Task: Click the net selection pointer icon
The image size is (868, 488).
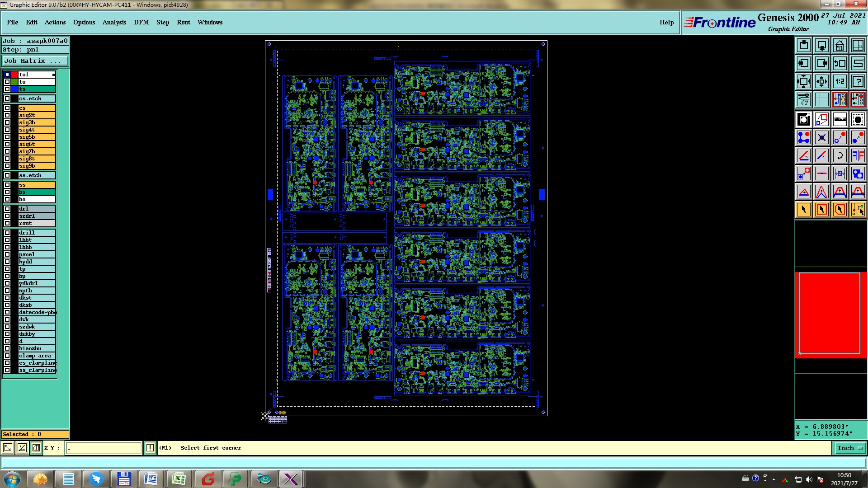Action: point(858,210)
